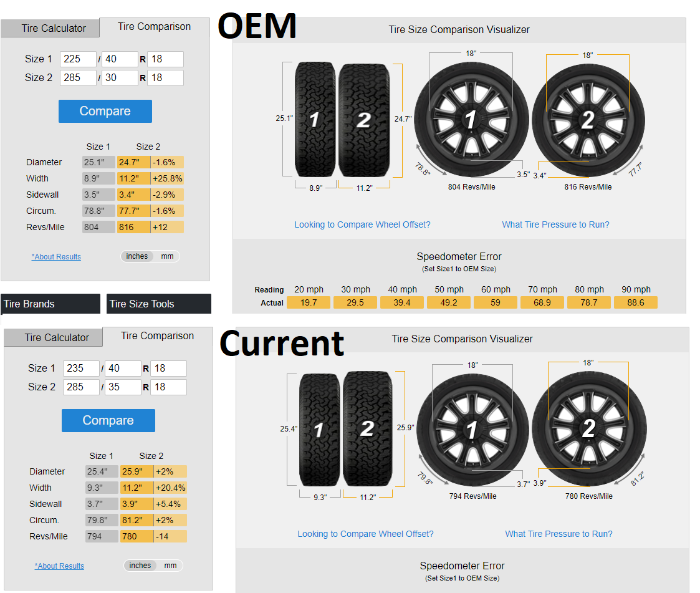Click wheel 2 image in the Current visualizer
Screen dimensions: 700x593
click(588, 427)
